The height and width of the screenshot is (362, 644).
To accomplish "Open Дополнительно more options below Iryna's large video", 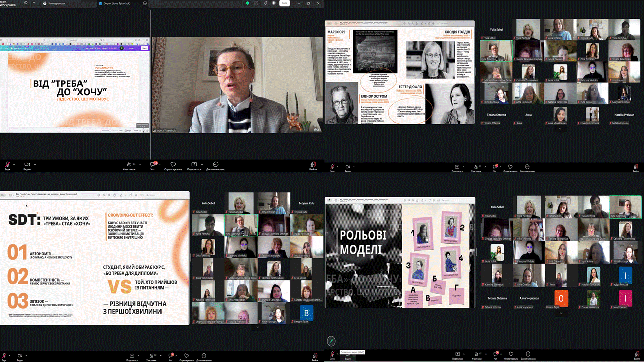I will tap(216, 164).
